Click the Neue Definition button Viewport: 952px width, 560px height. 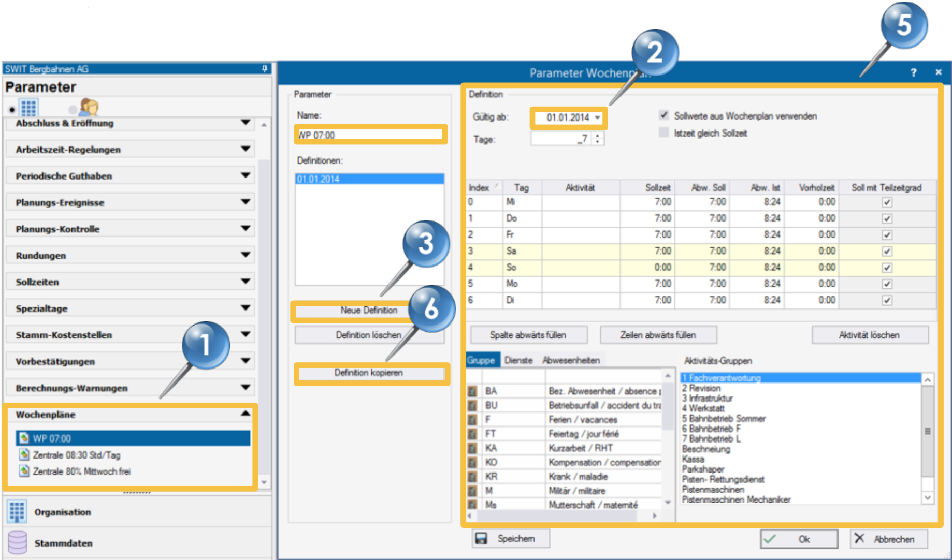coord(369,311)
